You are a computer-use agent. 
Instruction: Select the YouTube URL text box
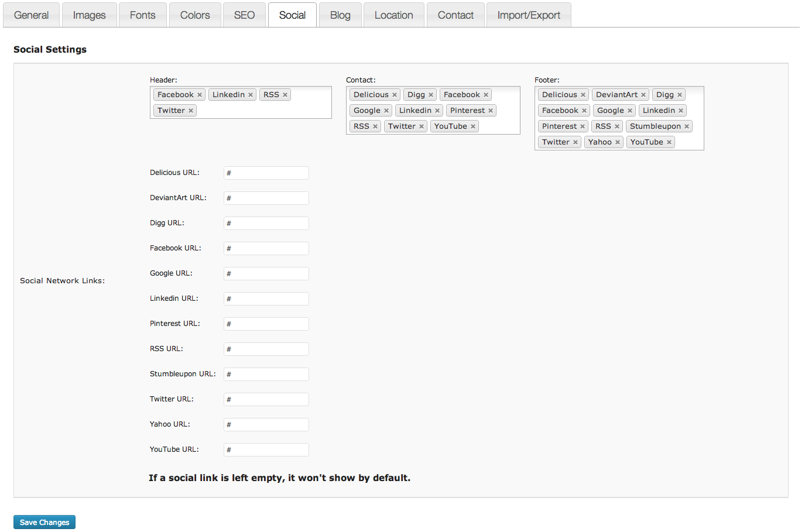[x=266, y=449]
